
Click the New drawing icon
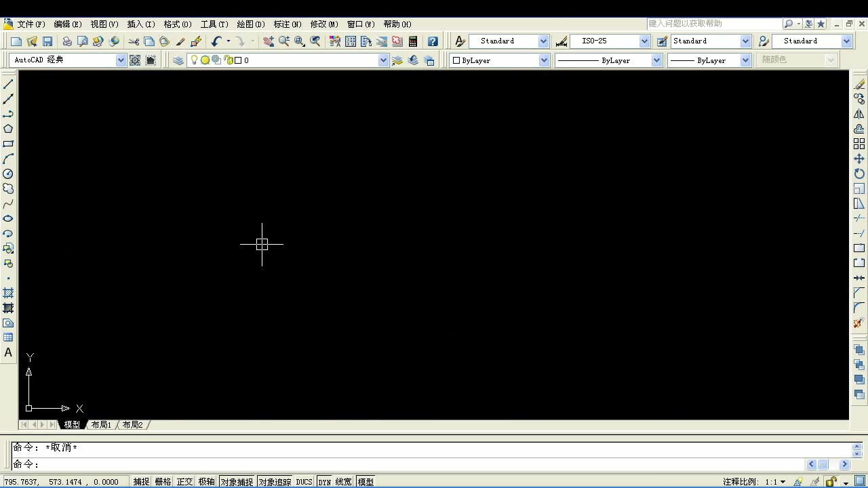16,41
